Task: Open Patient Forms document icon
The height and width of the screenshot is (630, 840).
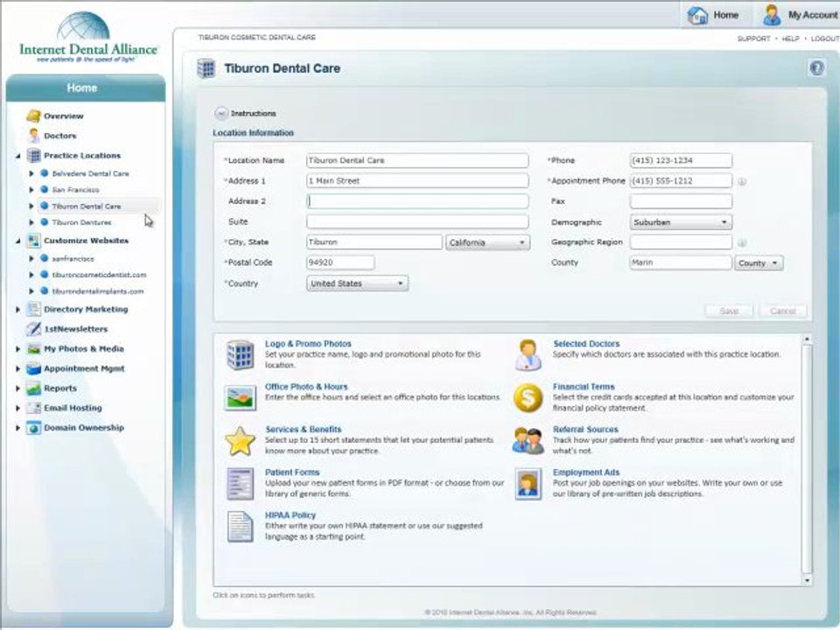Action: coord(240,484)
